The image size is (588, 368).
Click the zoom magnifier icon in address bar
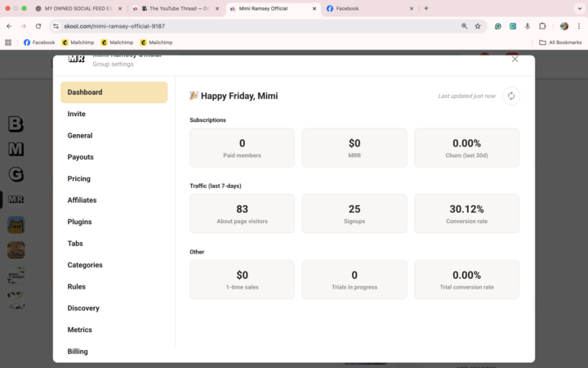[465, 26]
